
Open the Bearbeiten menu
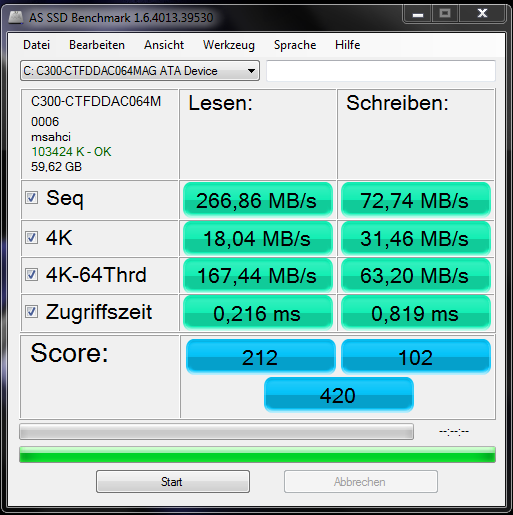(97, 45)
